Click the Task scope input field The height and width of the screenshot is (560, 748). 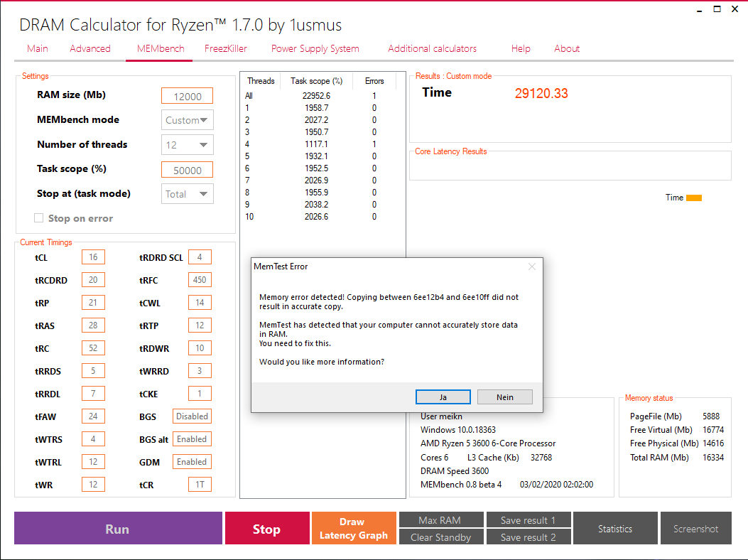[x=187, y=170]
